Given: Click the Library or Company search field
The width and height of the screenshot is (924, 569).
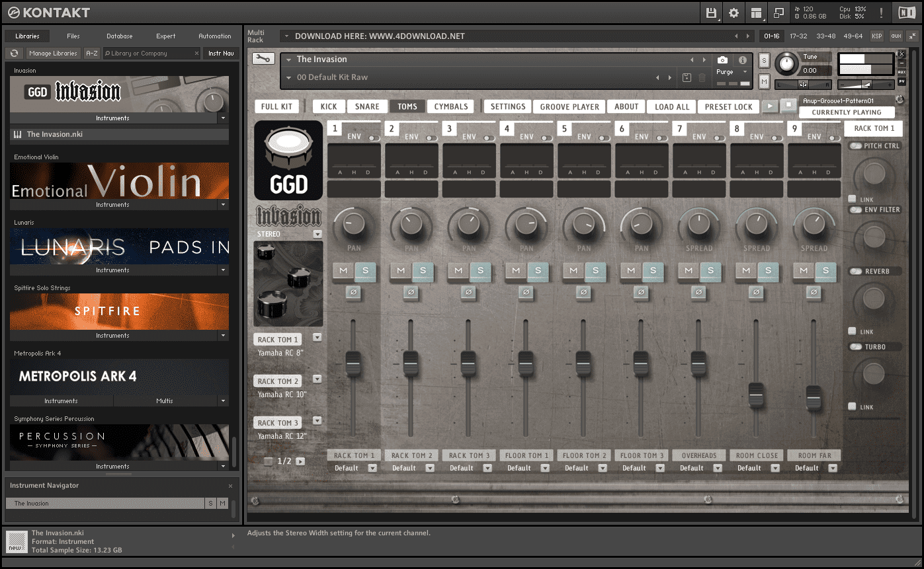Looking at the screenshot, I should point(151,53).
